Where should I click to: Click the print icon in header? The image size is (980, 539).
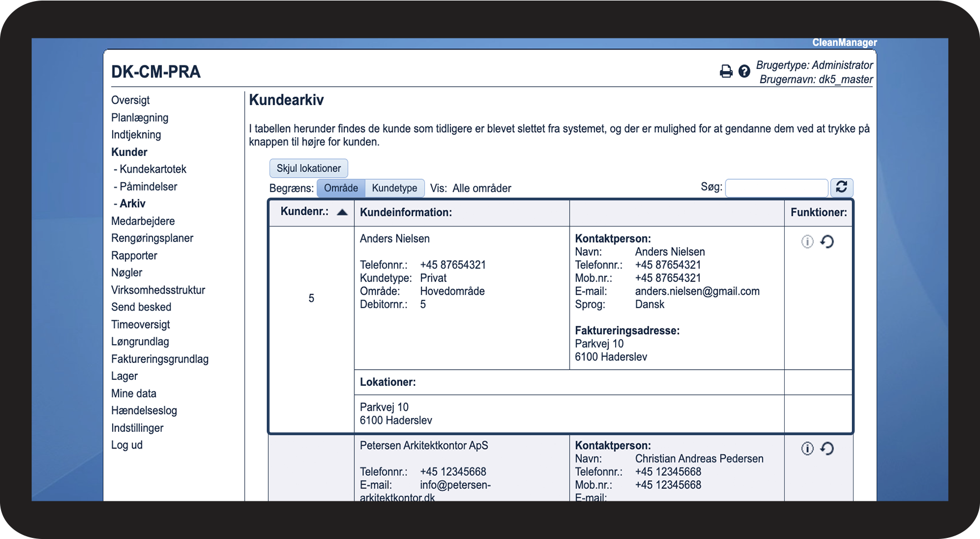[x=725, y=71]
